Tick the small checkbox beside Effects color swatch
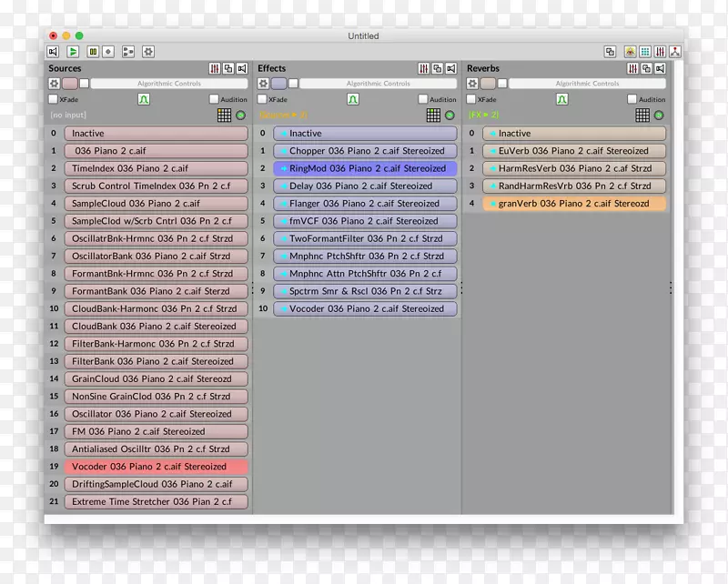 pos(293,84)
